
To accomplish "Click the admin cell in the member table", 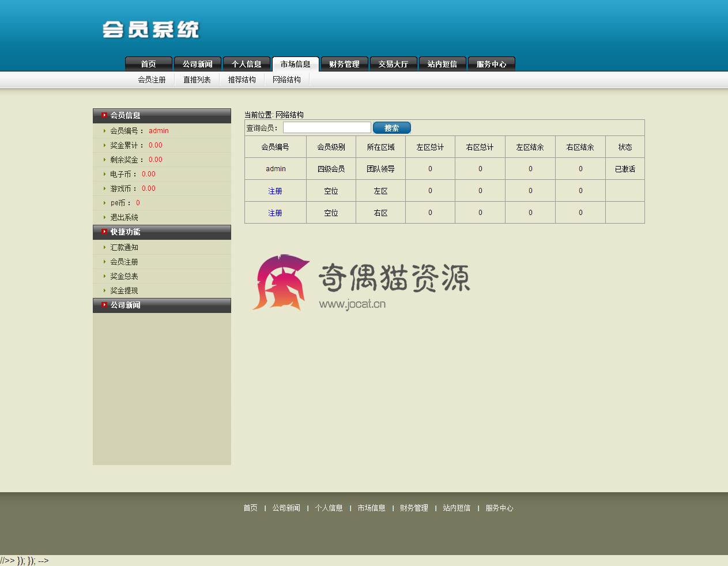I will pos(276,169).
